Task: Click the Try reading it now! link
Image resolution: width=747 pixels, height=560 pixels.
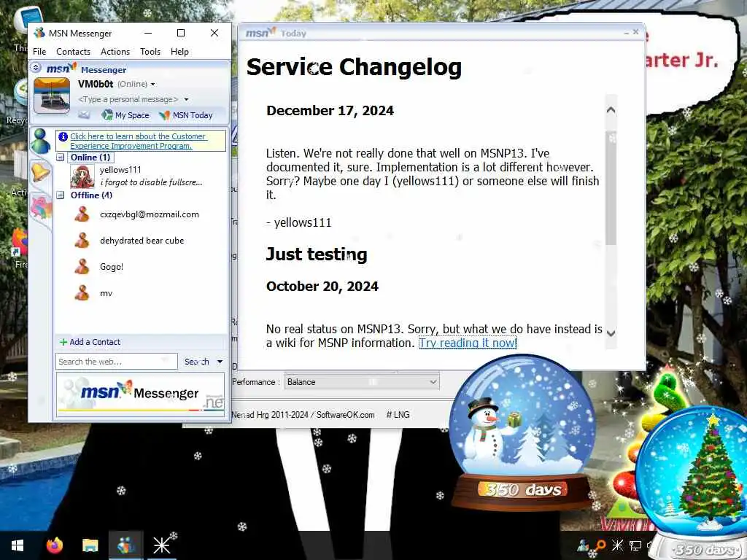Action: pos(468,343)
